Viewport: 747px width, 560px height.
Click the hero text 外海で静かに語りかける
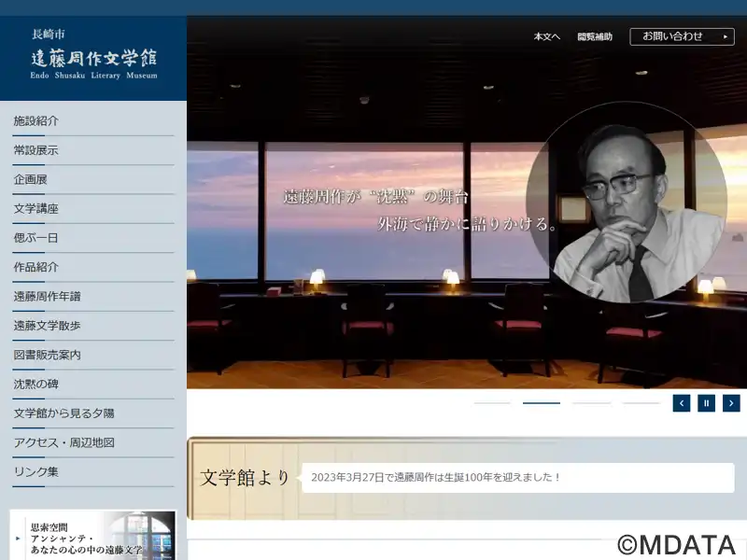pyautogui.click(x=467, y=223)
